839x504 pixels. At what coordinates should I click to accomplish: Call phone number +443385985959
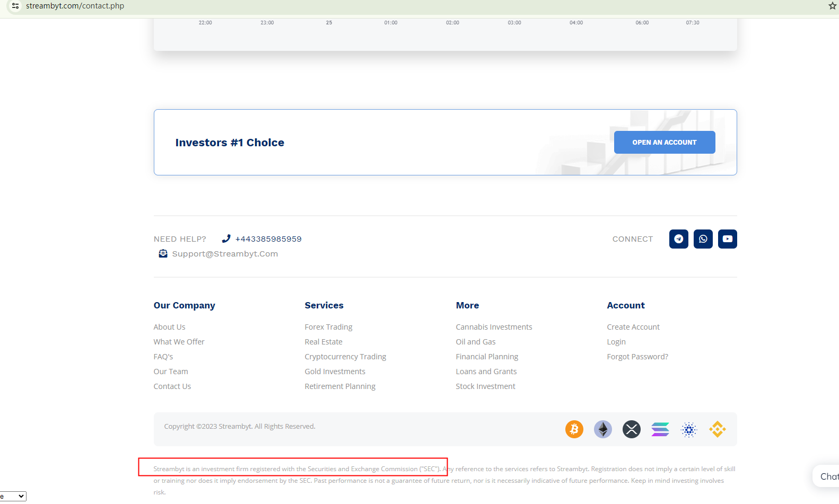[x=268, y=239]
